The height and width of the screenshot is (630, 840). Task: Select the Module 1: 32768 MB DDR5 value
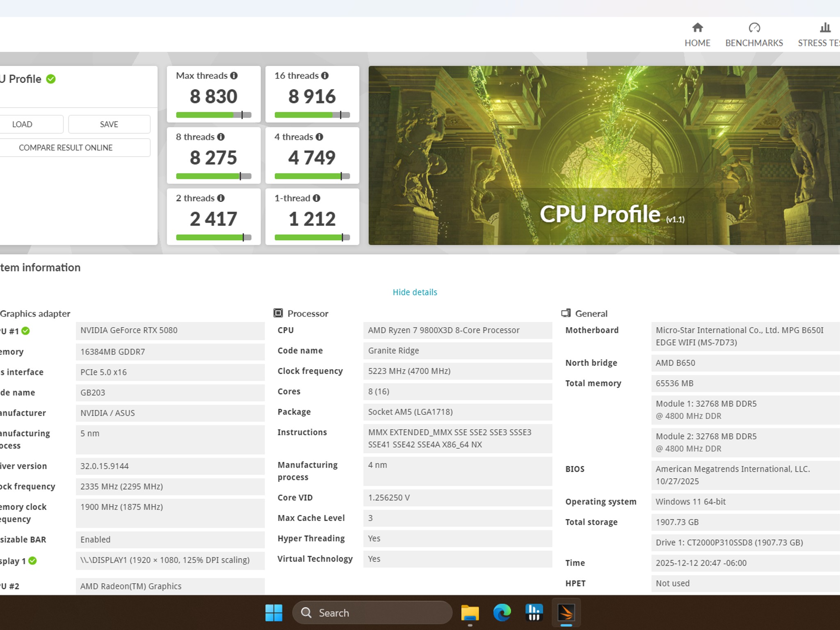(x=746, y=410)
